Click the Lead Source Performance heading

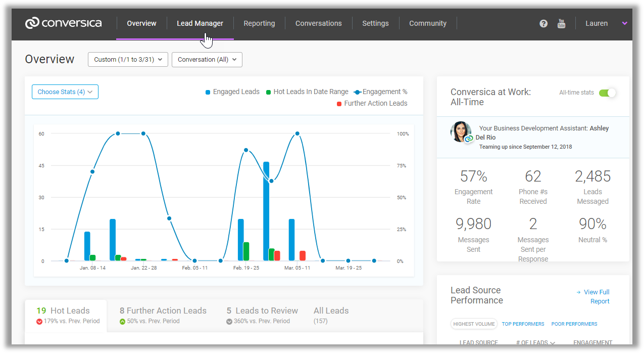477,295
